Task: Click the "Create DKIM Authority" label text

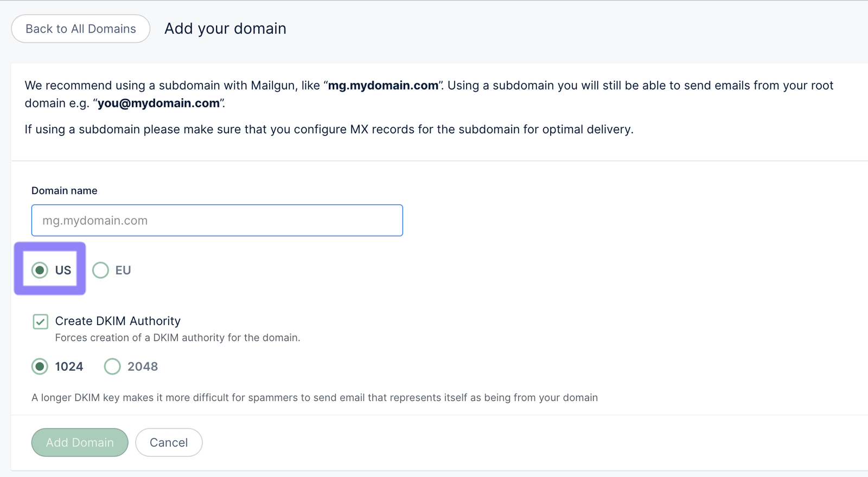Action: click(118, 321)
